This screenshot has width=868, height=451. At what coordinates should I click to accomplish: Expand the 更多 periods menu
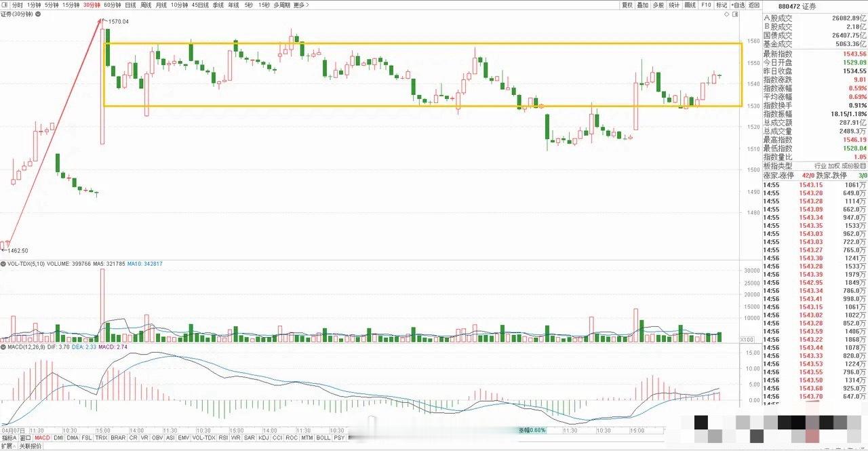click(x=301, y=5)
